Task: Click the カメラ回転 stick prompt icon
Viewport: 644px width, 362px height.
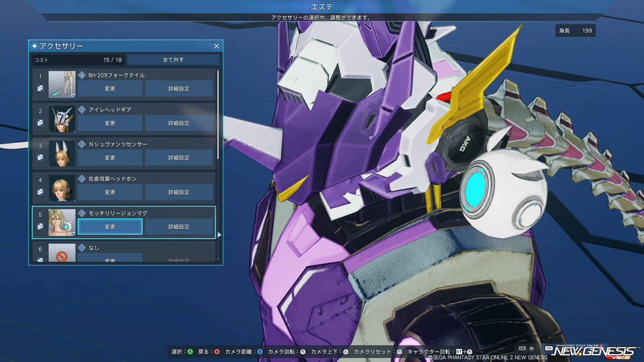Action: click(x=303, y=352)
